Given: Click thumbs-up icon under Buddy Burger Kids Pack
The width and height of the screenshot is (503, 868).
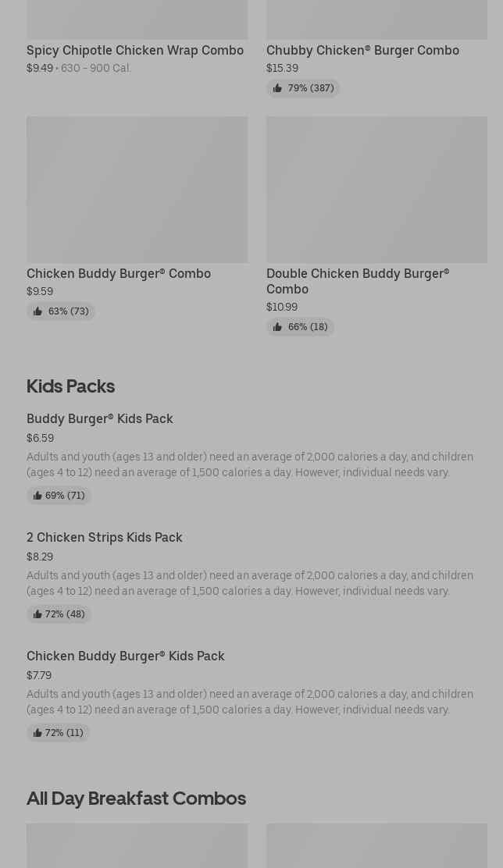Looking at the screenshot, I should pos(37,496).
